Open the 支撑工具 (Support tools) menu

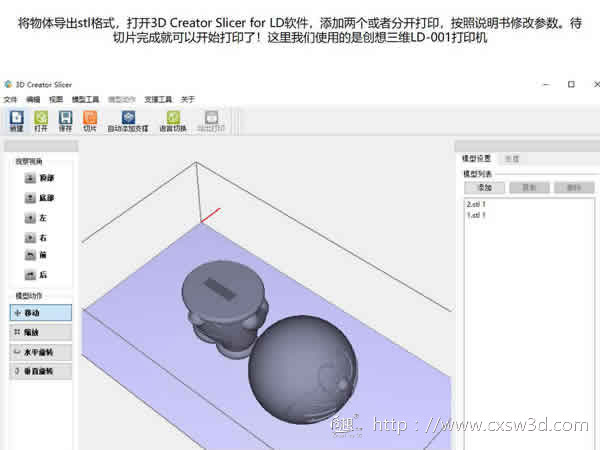pyautogui.click(x=158, y=99)
